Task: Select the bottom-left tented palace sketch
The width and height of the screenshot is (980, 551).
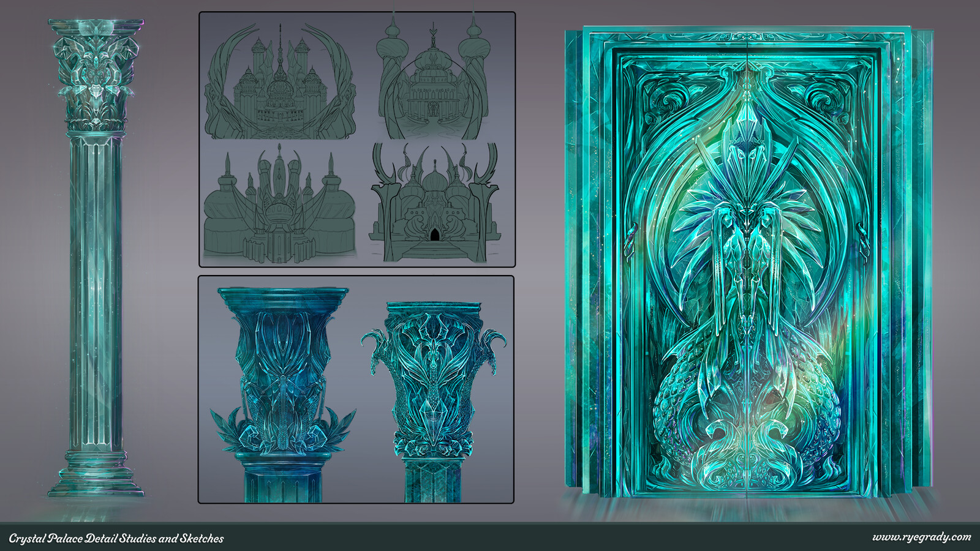Action: 280,202
